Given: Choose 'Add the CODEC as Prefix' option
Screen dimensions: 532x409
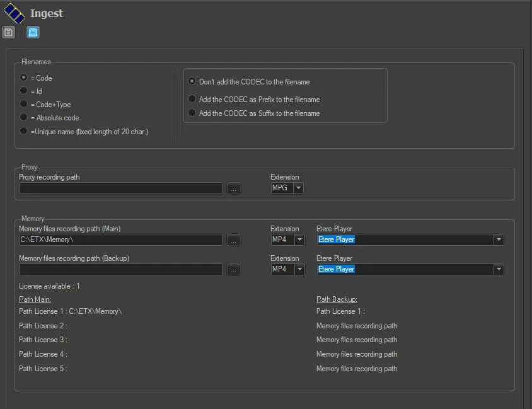Looking at the screenshot, I should coord(192,100).
